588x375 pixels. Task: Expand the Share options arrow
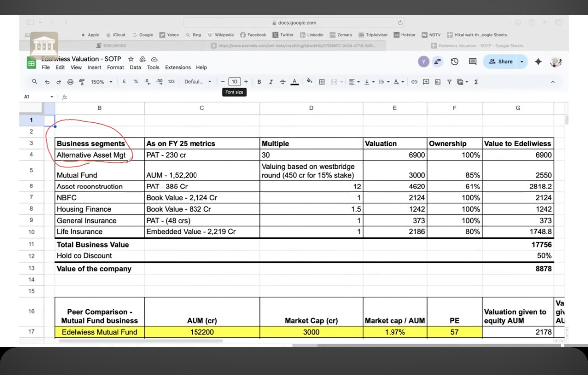point(522,62)
